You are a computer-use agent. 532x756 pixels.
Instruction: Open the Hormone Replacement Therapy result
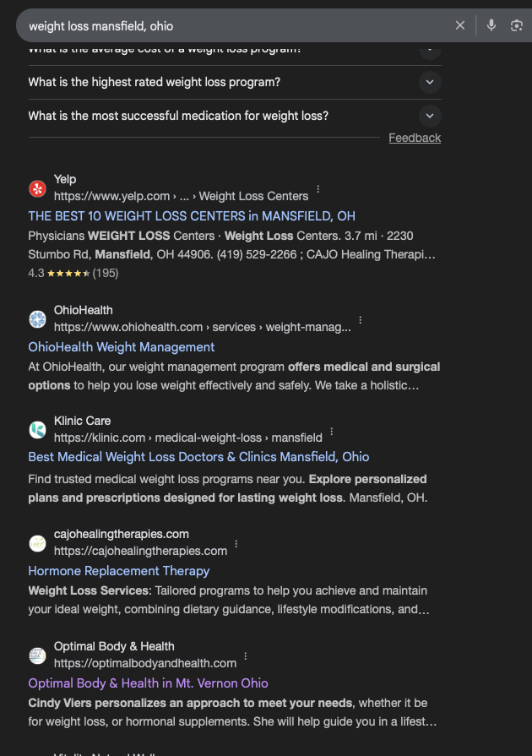[x=118, y=571]
